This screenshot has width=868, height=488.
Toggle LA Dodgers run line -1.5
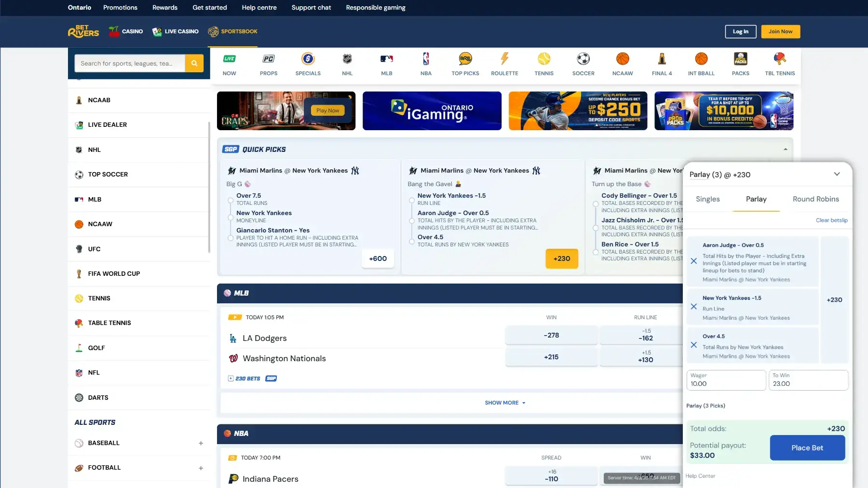[641, 335]
